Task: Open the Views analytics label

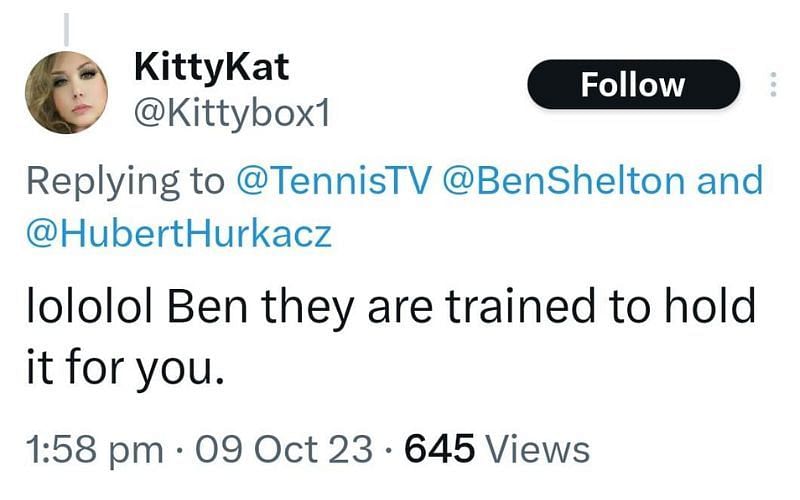Action: click(537, 449)
